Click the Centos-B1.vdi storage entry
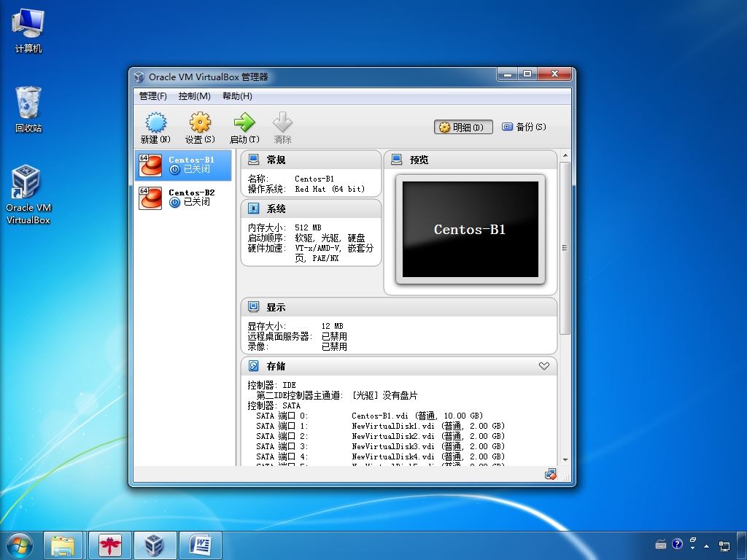The height and width of the screenshot is (560, 747). click(417, 416)
